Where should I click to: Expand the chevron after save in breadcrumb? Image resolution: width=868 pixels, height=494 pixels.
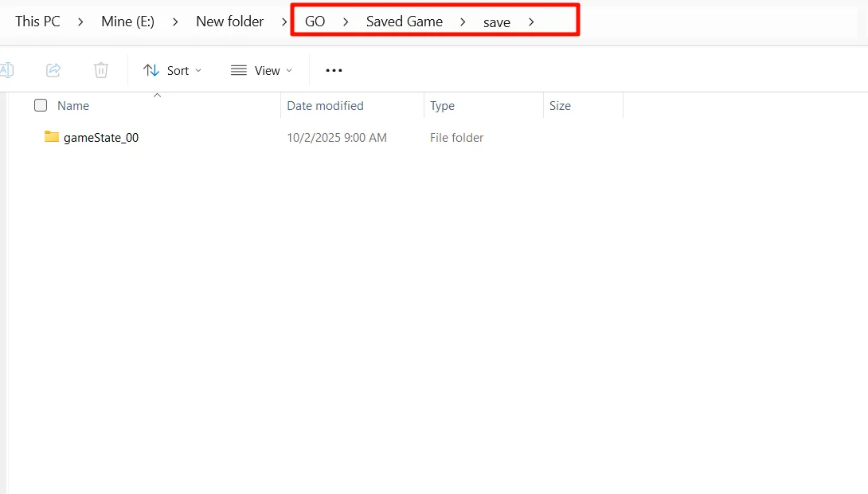point(531,22)
